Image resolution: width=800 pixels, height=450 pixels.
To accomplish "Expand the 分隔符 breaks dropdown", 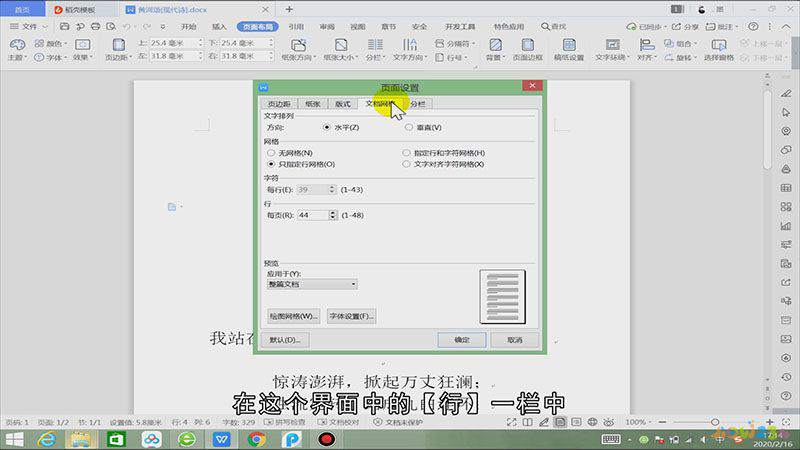I will (473, 43).
